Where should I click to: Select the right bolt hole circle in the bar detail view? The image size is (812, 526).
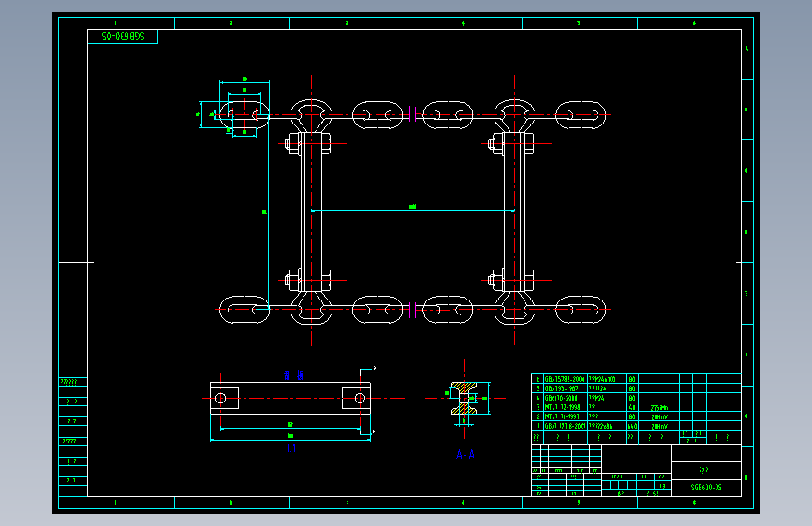360,398
